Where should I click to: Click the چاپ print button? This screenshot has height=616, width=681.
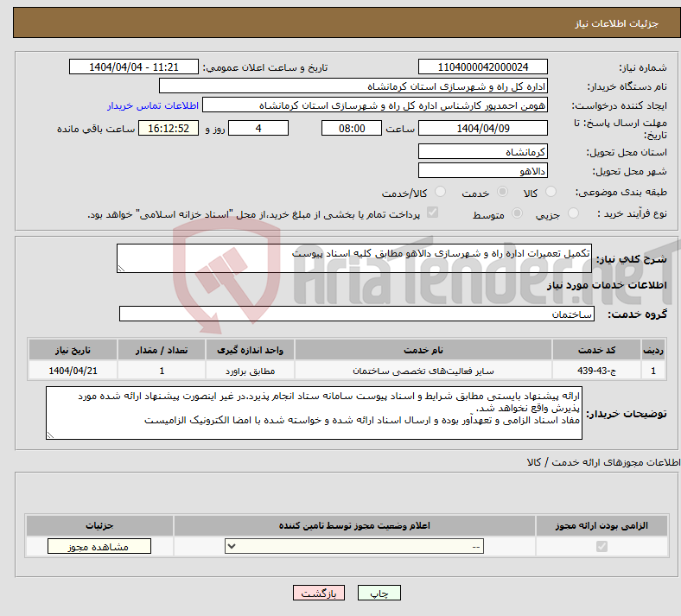(379, 593)
